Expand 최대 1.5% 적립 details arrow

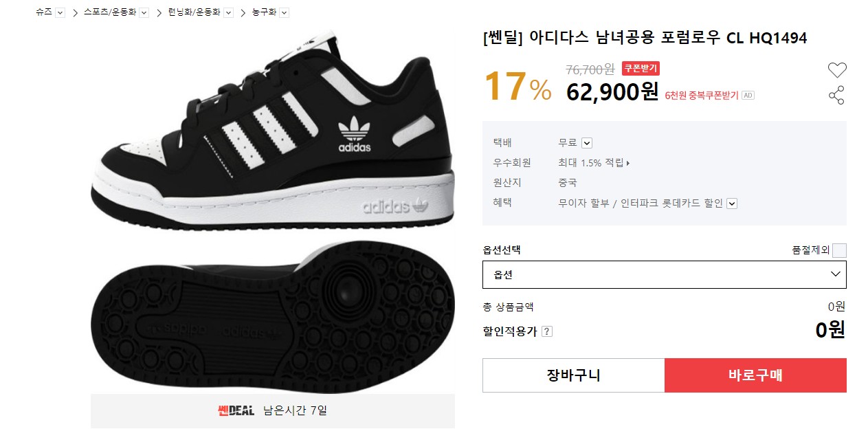[627, 163]
